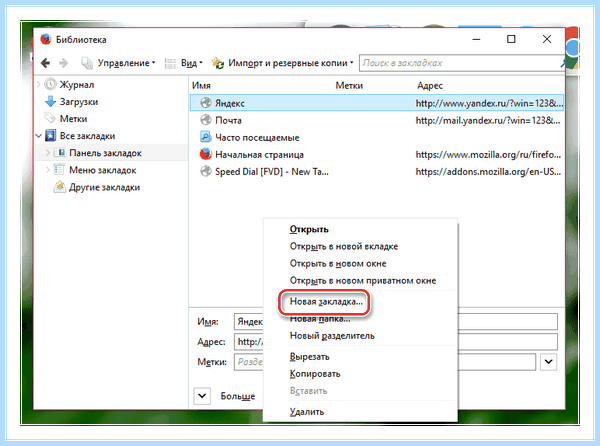Image resolution: width=600 pixels, height=446 pixels.
Task: Click the Журнал clock icon
Action: pos(50,84)
